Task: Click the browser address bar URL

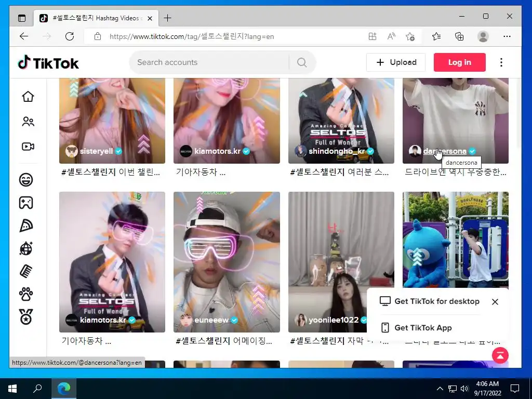Action: point(192,36)
